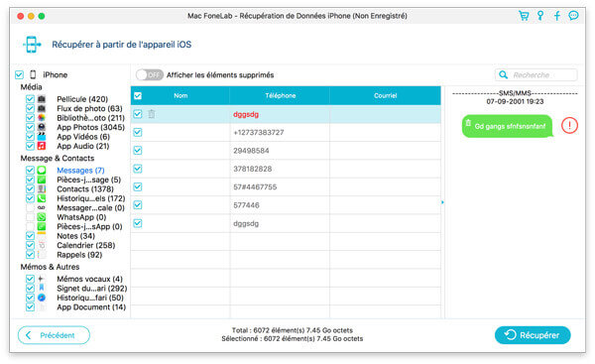Select Messages (7) in sidebar
The image size is (595, 364).
80,170
